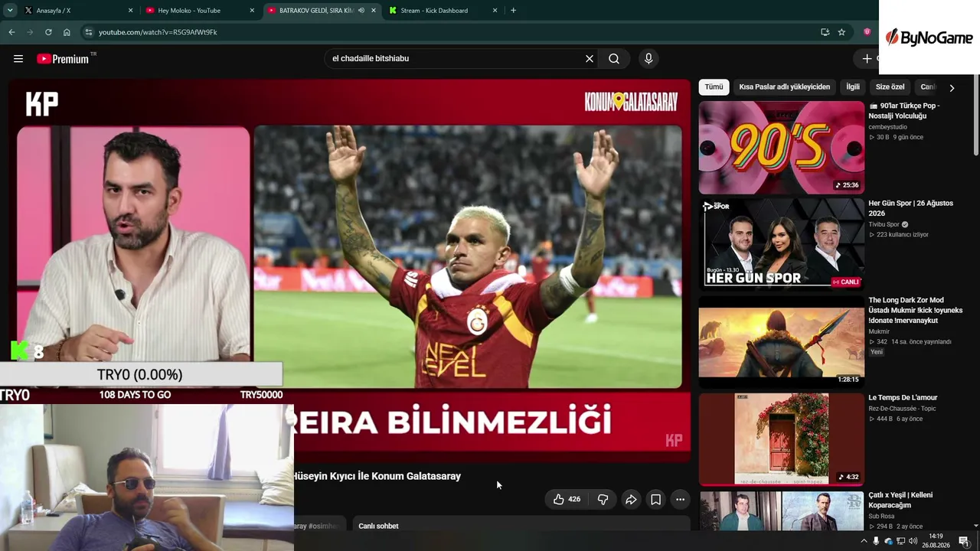
Task: Filter by Kısa Paslar adlı yükleyiciden
Action: 784,87
